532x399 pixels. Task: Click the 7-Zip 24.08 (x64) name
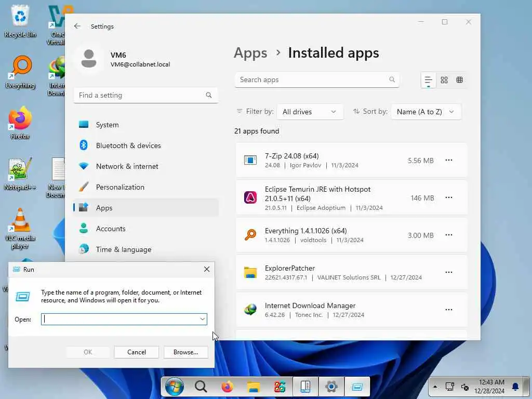(x=291, y=156)
